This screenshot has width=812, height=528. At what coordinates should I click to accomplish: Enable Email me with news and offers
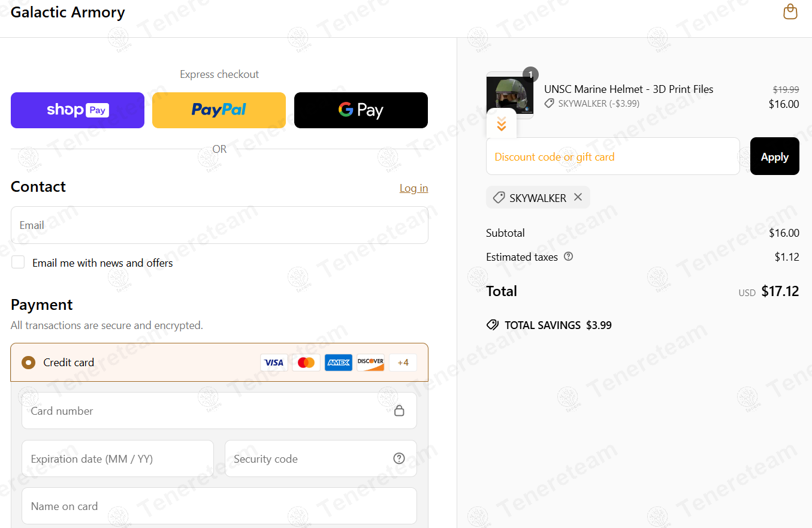(x=18, y=262)
